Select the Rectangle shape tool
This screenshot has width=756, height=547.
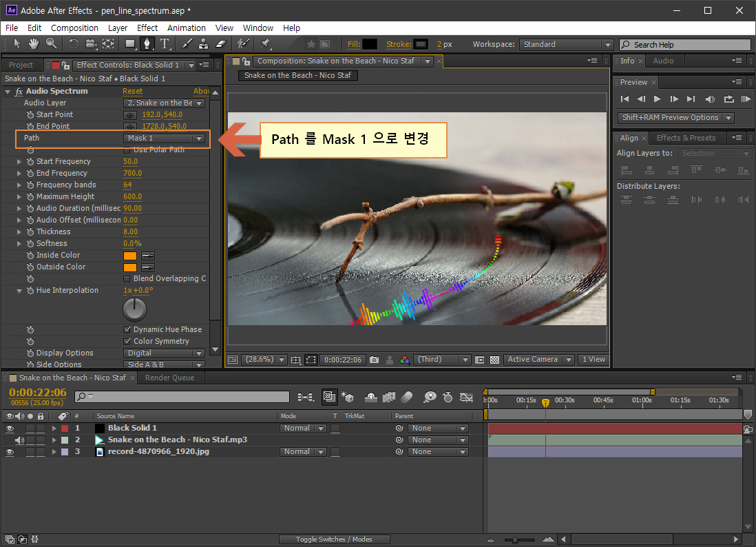click(130, 44)
